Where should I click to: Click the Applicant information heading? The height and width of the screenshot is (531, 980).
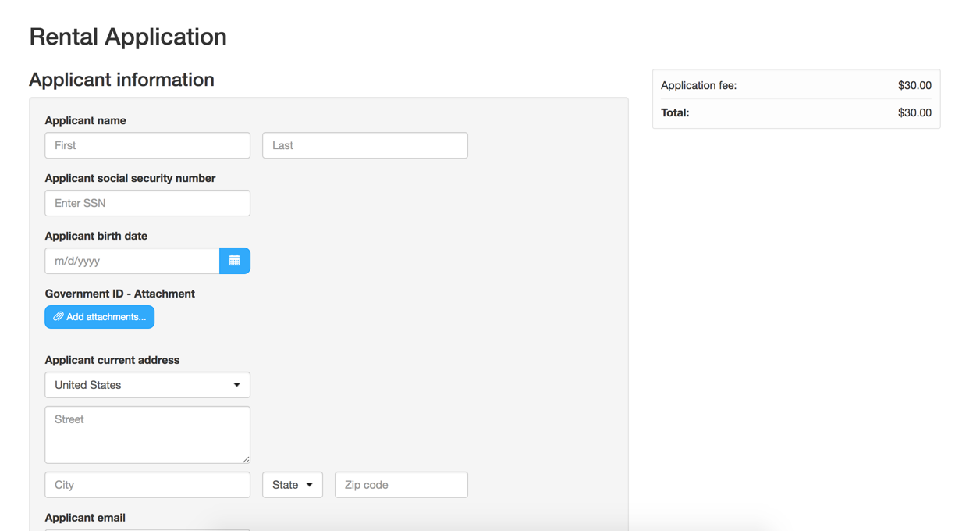[x=122, y=80]
